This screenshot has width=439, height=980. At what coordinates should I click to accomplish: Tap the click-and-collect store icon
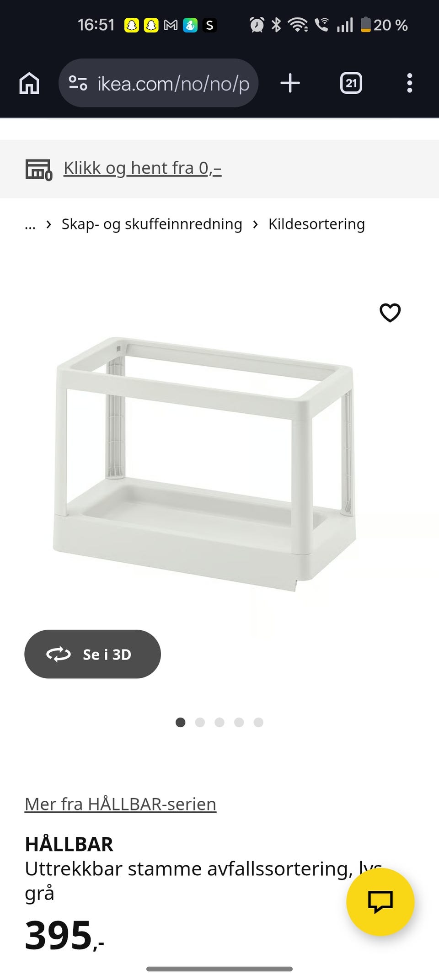coord(39,170)
